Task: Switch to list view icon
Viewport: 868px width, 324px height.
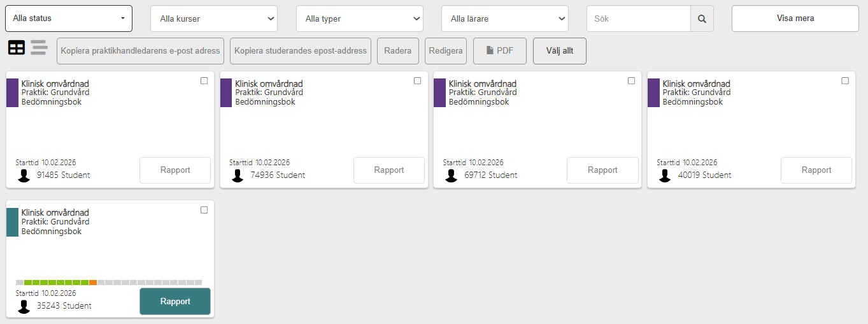Action: (x=39, y=48)
